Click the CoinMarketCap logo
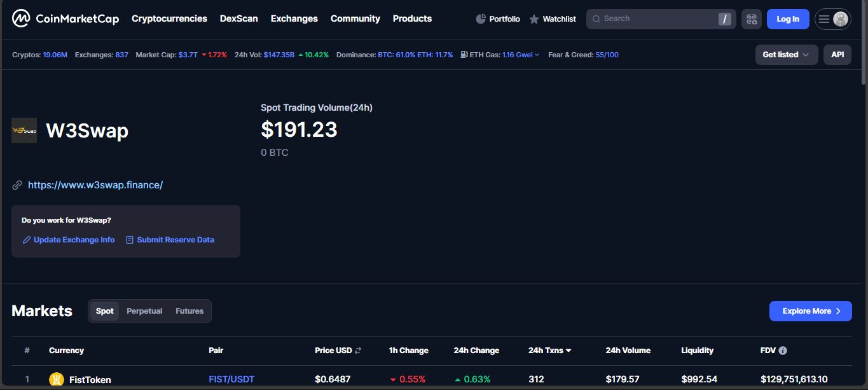The width and height of the screenshot is (868, 390). 65,18
